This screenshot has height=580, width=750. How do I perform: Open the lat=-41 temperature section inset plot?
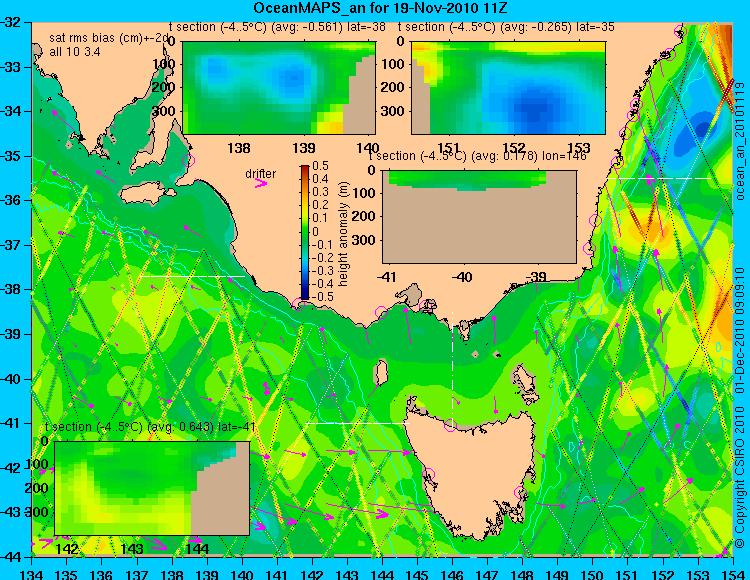coord(152,488)
